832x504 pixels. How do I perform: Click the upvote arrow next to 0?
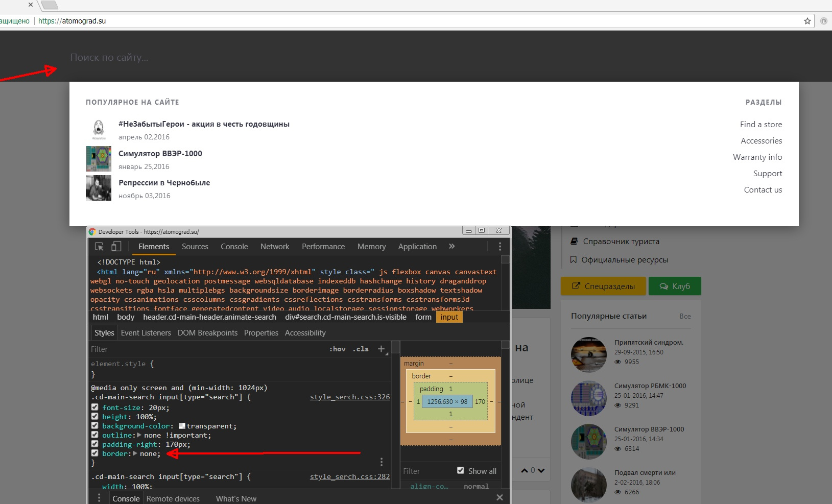coord(525,470)
